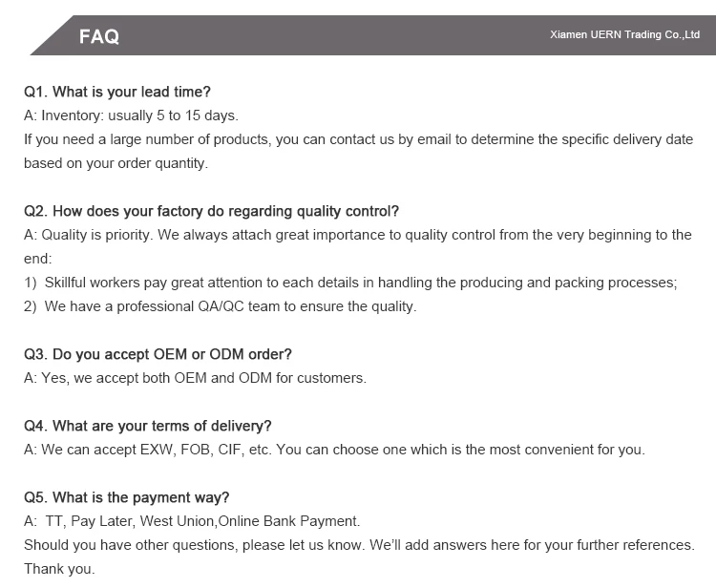Click the line about contacting us by email
Screen dimensions: 716x588
click(358, 139)
